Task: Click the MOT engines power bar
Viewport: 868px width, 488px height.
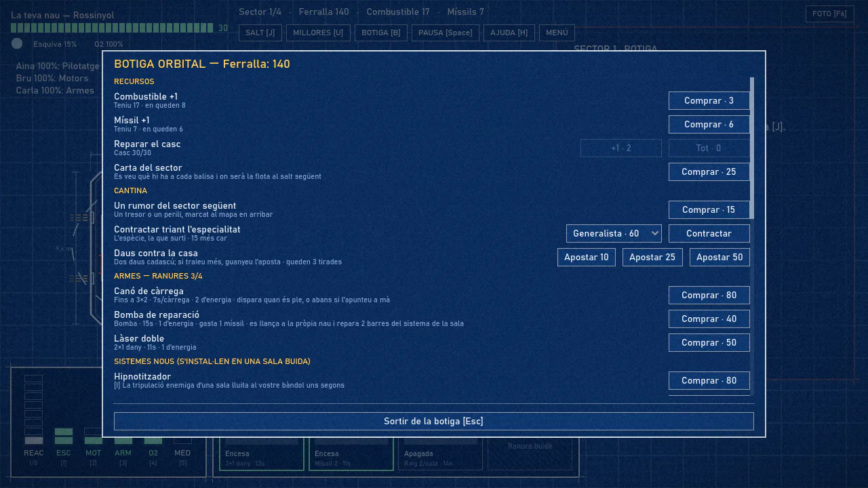Action: pos(94,436)
